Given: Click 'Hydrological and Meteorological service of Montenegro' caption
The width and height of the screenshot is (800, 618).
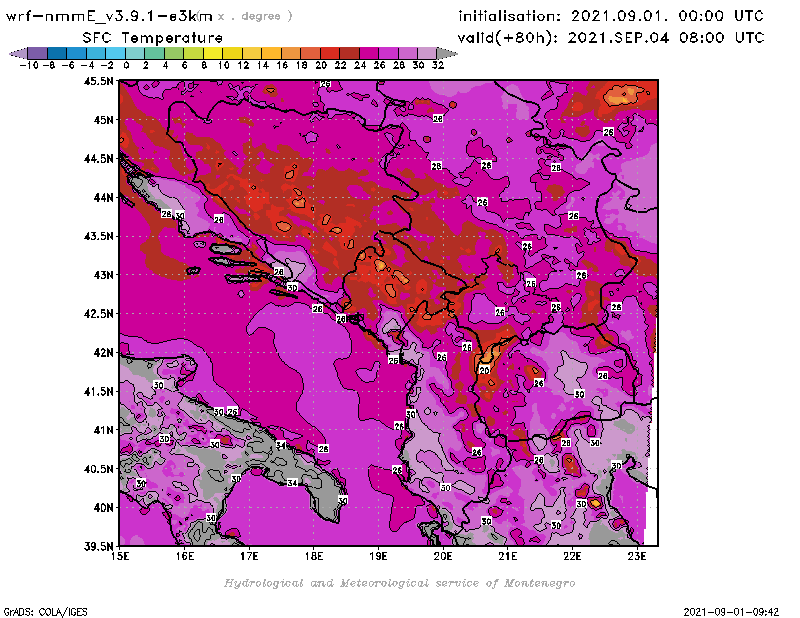Looking at the screenshot, I should [x=399, y=583].
